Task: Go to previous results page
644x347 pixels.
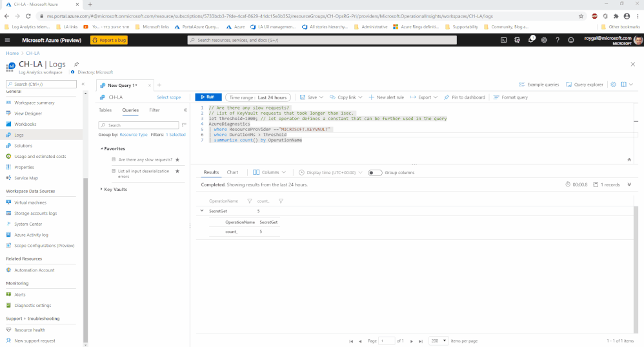Action: click(360, 341)
